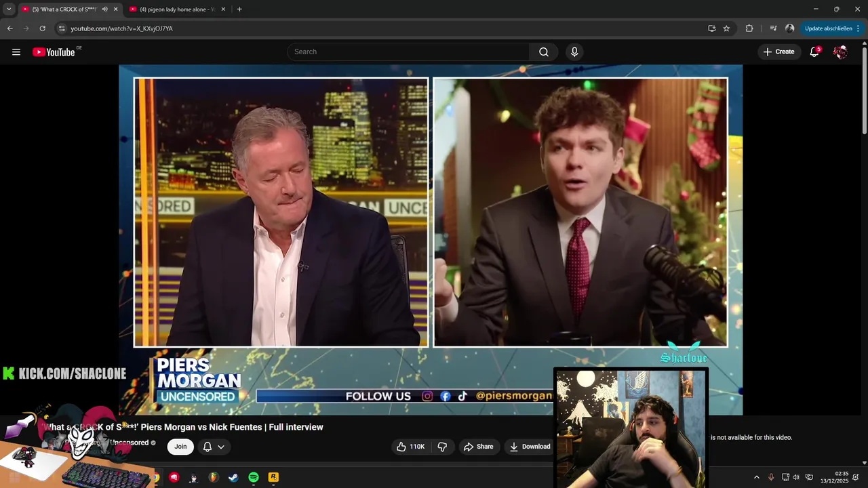Screen dimensions: 868x488
Task: Go to the YouTube home logo
Action: 54,52
